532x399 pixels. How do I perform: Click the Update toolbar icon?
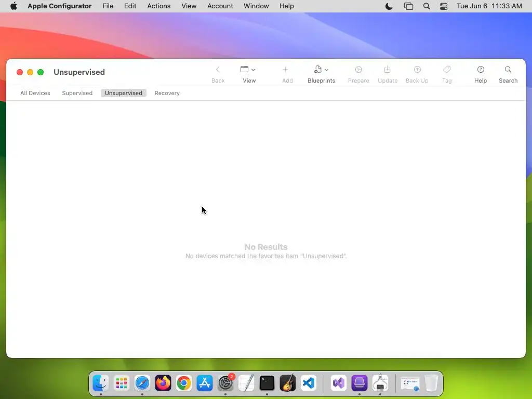[x=387, y=70]
